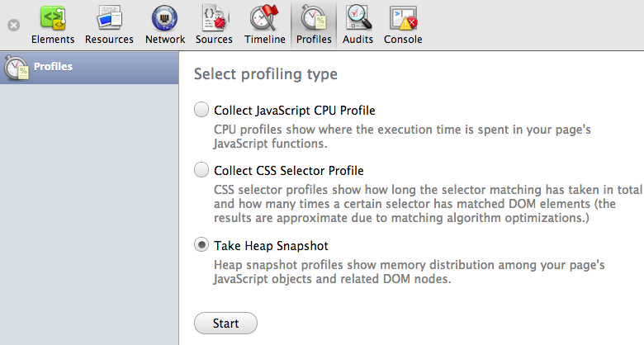The width and height of the screenshot is (644, 345).
Task: Select the Profiles sidebar item
Action: 89,68
